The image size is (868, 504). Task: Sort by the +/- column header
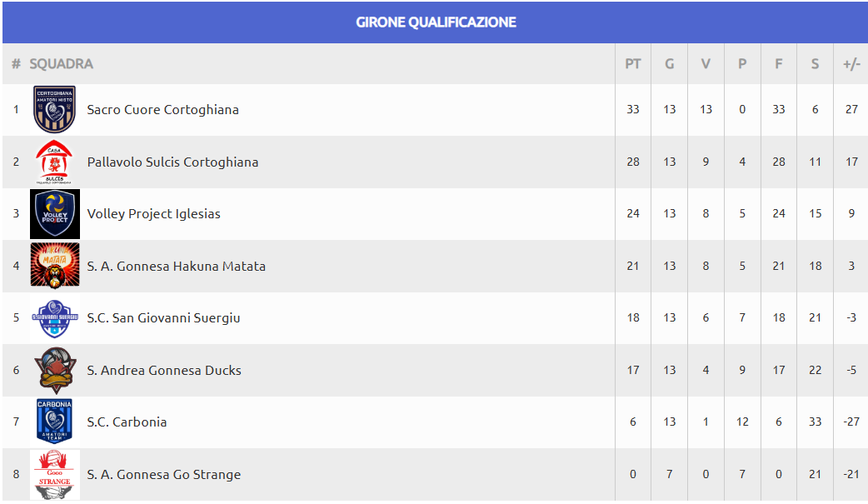851,63
